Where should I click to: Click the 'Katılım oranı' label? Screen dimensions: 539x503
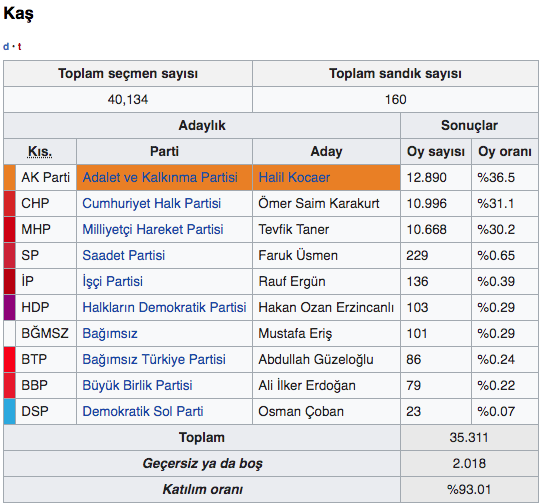(x=202, y=490)
